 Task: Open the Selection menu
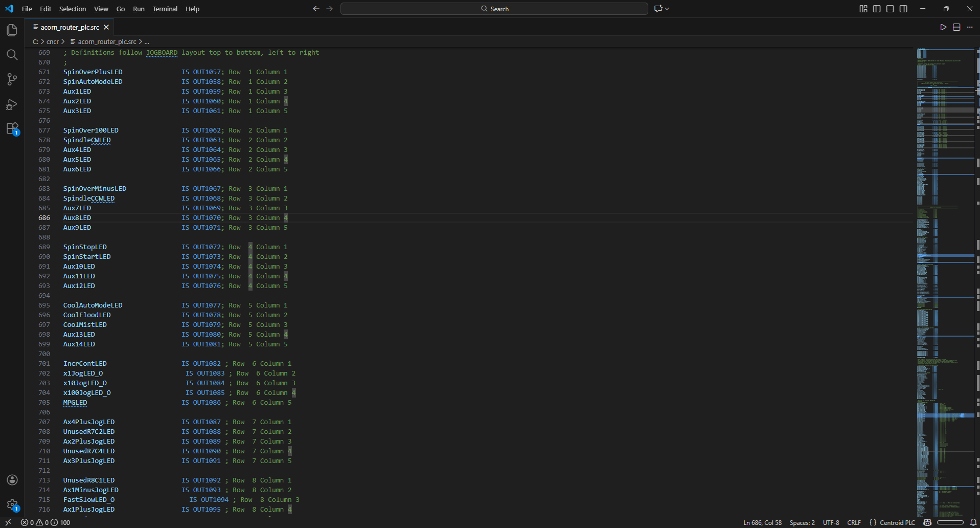[73, 9]
